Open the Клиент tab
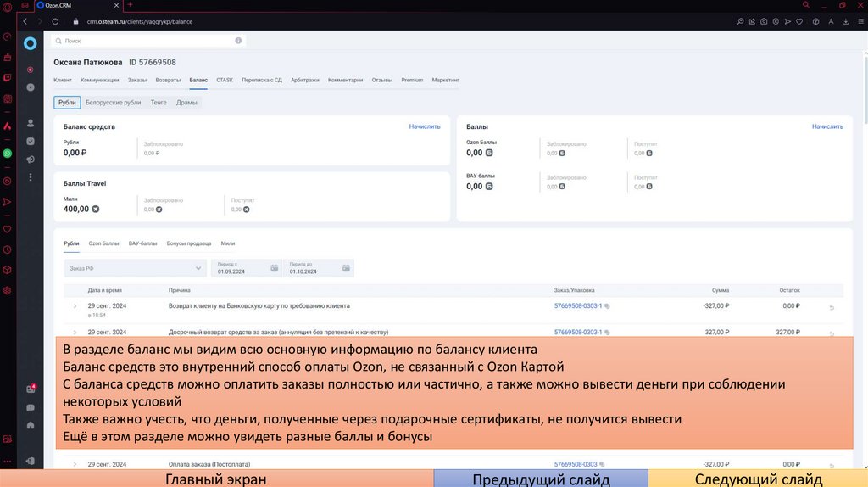868x487 pixels. pyautogui.click(x=63, y=80)
